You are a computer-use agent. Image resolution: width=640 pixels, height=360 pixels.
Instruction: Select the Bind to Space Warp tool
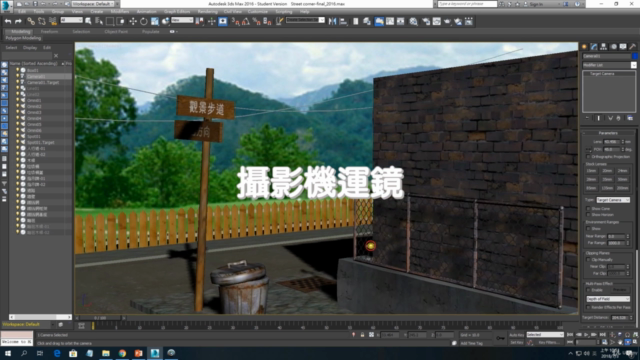coord(53,21)
